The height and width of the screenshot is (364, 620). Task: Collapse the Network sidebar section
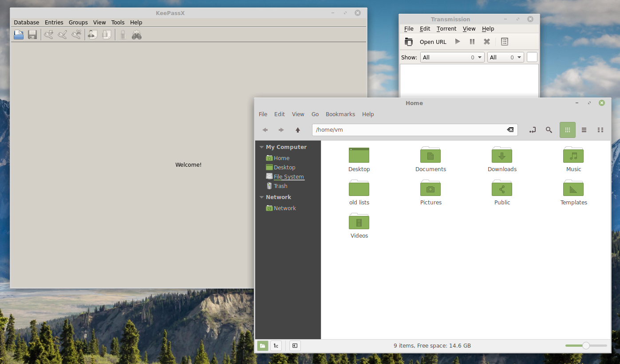(262, 197)
